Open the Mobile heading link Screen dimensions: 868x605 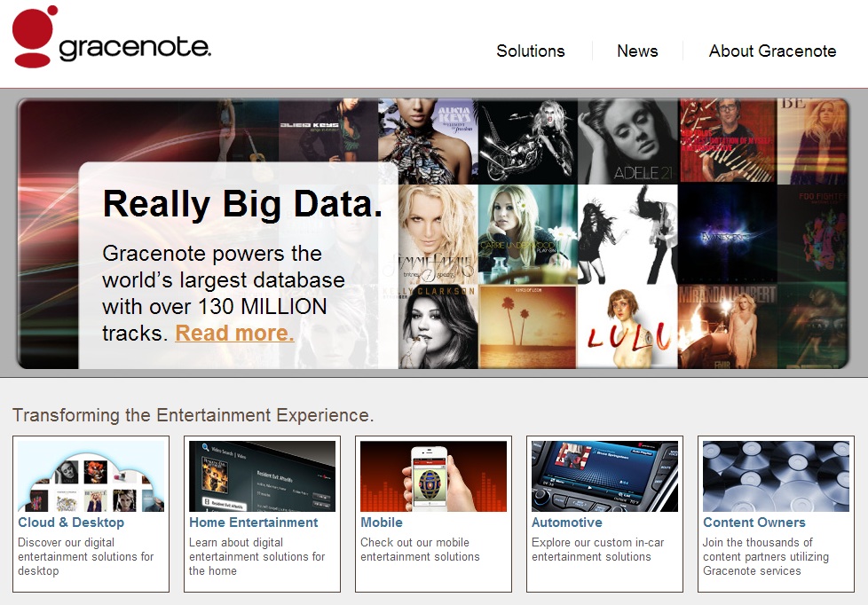(x=382, y=522)
